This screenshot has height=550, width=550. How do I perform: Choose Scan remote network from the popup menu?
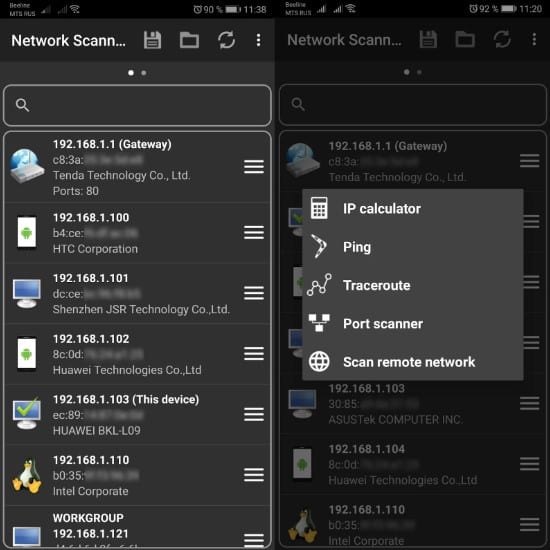[413, 362]
